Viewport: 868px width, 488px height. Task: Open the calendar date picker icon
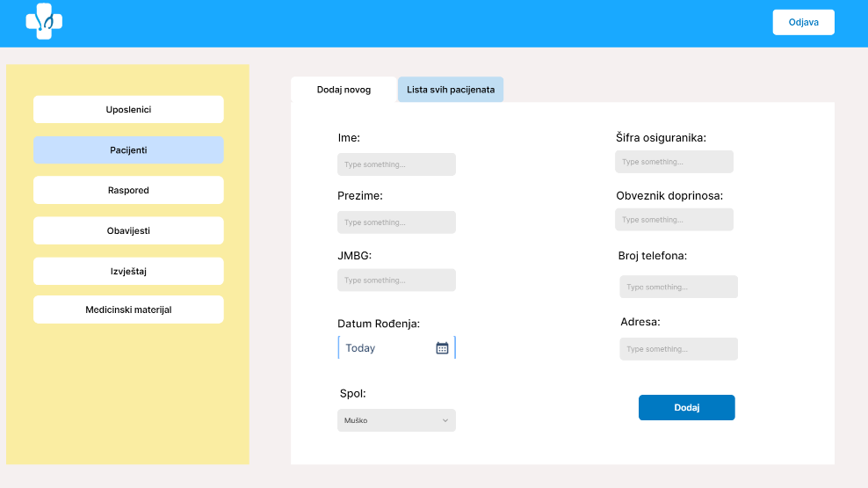point(442,348)
